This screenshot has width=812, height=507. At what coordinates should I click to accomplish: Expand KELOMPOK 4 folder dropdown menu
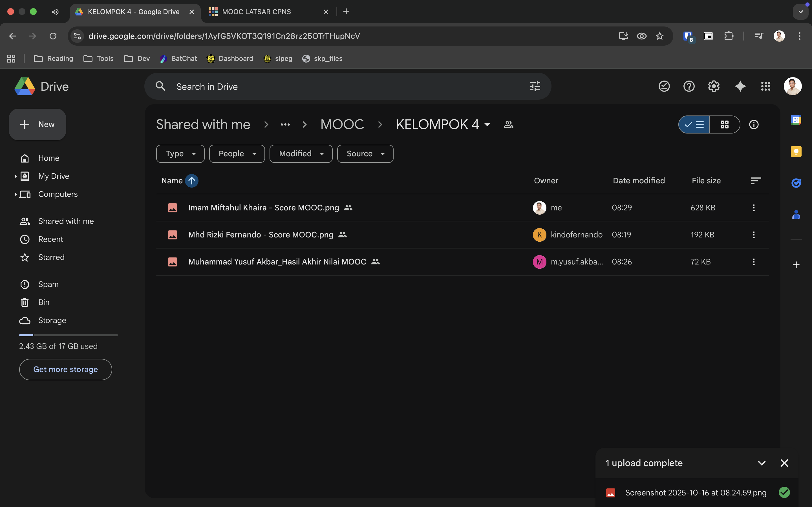coord(487,125)
